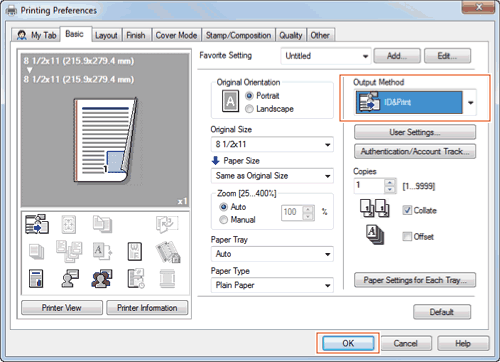Click the greyed multiple scattered pages icon
Image resolution: width=500 pixels, height=362 pixels.
pyautogui.click(x=69, y=251)
